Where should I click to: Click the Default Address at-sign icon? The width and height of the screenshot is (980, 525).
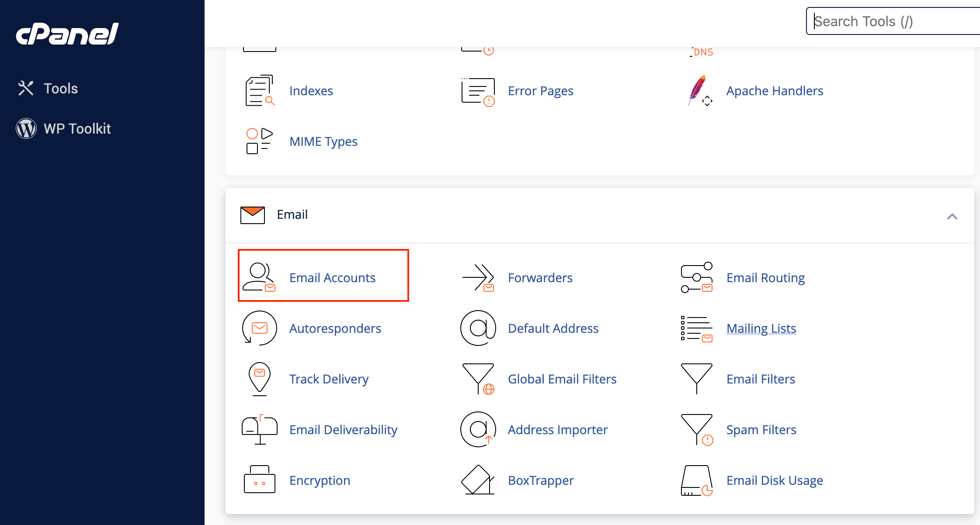(x=478, y=328)
